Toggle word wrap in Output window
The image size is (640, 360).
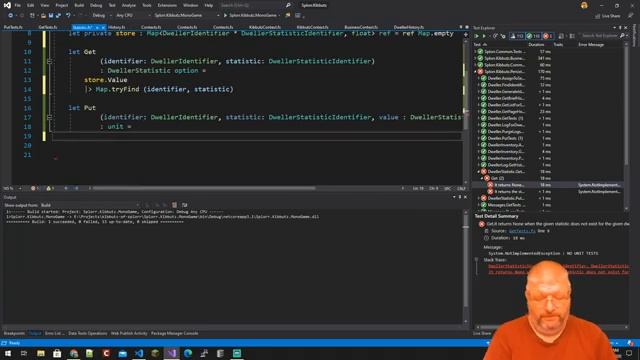pos(184,205)
